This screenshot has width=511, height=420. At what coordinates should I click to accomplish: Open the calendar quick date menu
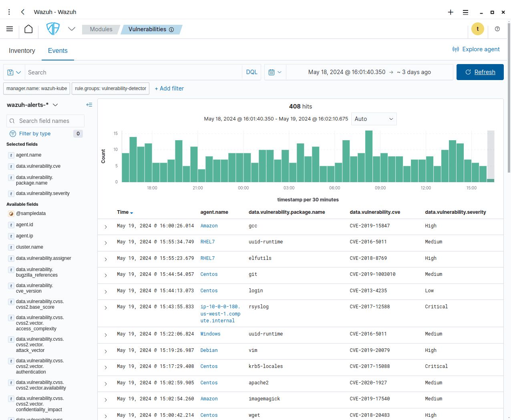point(275,72)
